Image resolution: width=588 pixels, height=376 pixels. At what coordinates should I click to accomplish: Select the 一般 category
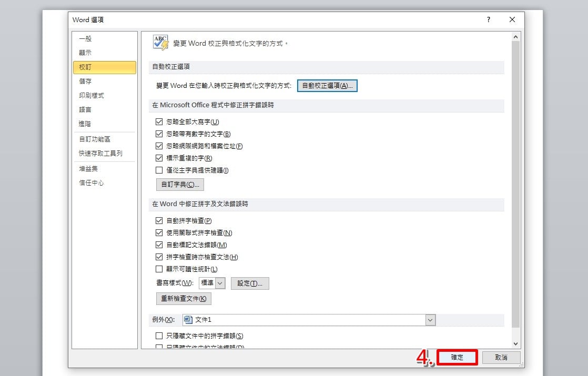105,38
